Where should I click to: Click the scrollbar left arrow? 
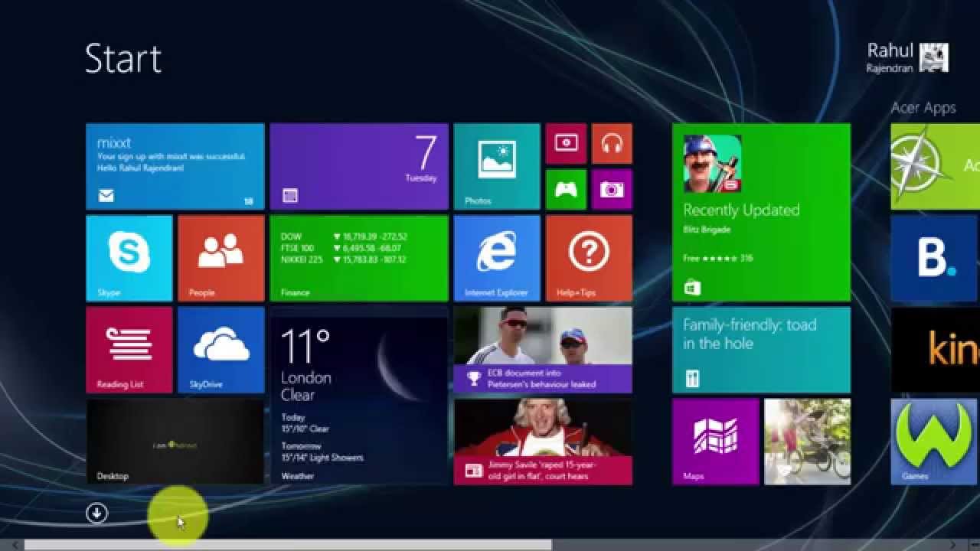(15, 545)
